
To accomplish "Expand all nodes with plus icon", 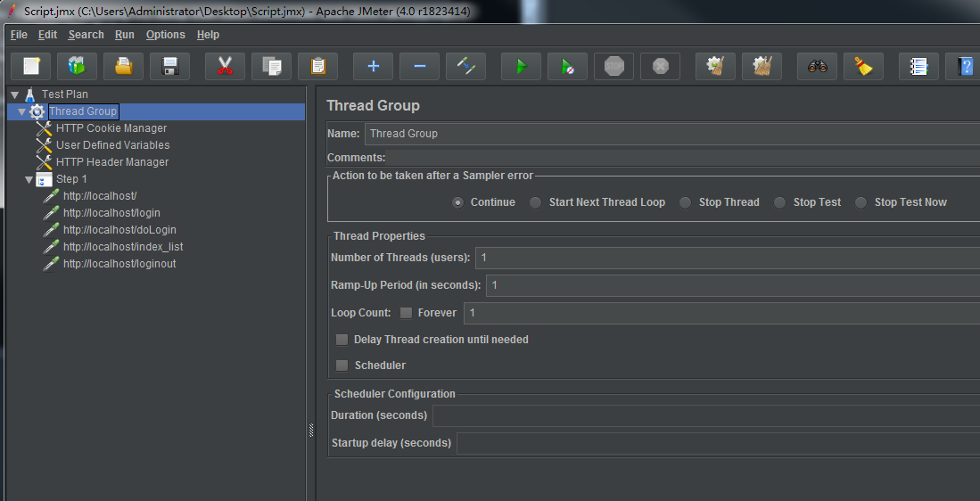I will (x=373, y=66).
